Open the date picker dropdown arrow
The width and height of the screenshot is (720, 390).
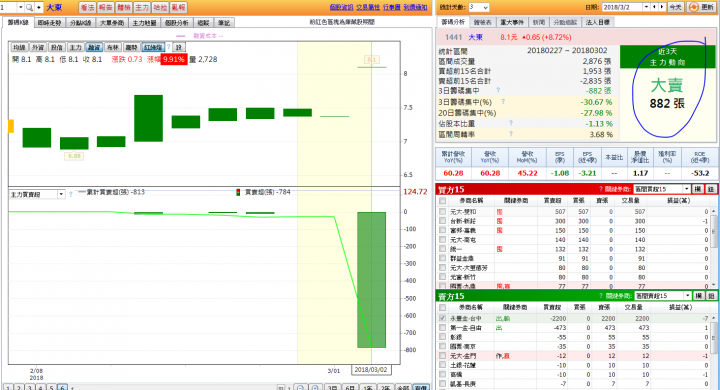[646, 7]
